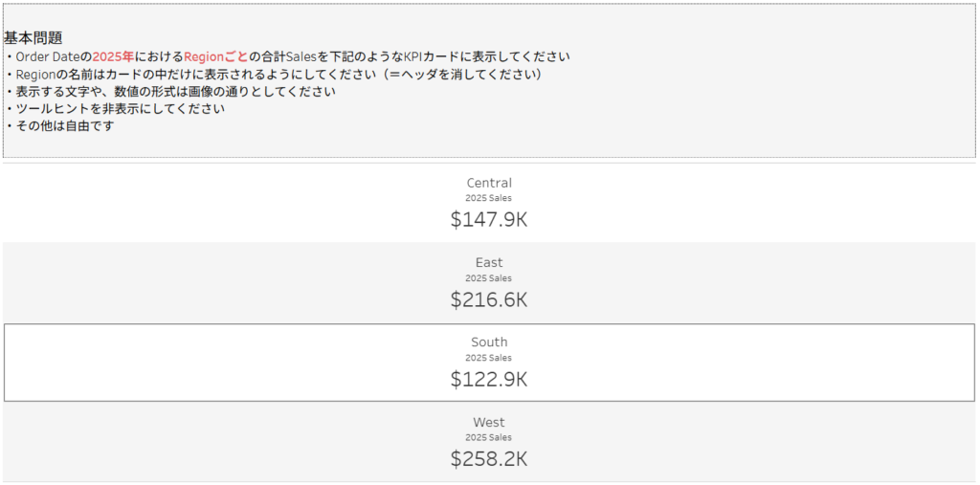Click the 2025 Sales label under East
Screen dimensions: 980x485
coord(489,278)
